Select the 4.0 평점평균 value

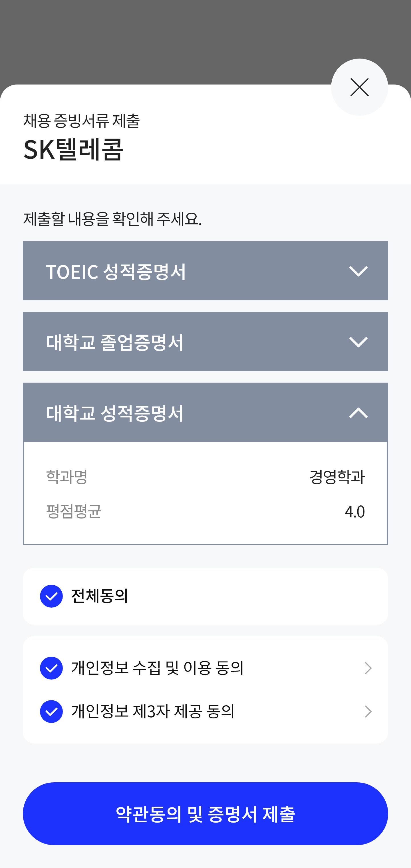point(354,511)
